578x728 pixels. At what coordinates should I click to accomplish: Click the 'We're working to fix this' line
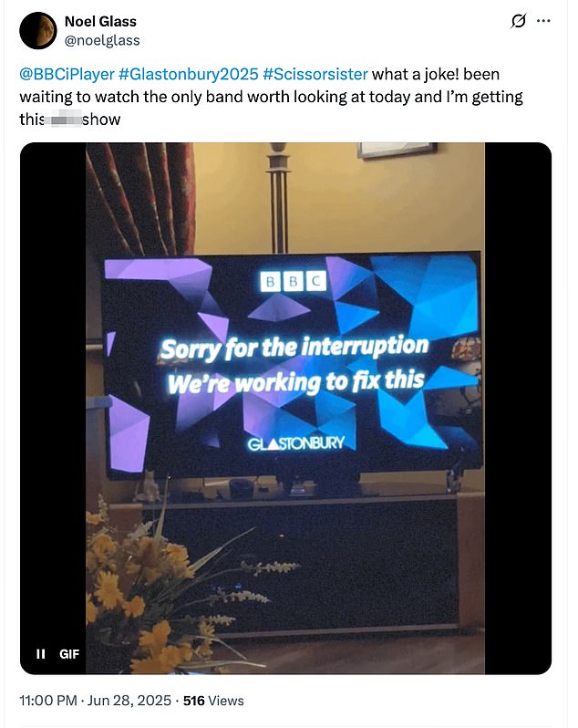tap(295, 381)
